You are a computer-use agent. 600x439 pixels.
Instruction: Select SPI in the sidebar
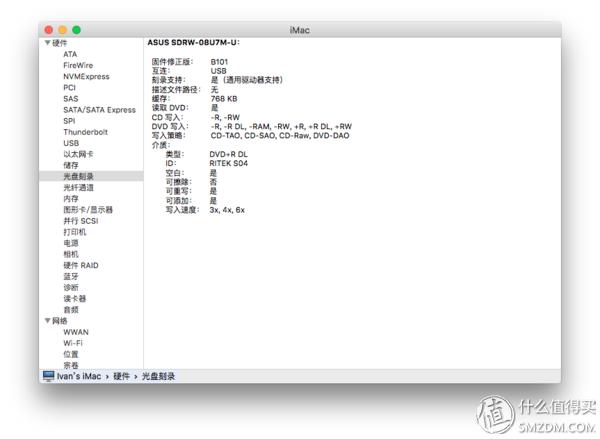[69, 121]
